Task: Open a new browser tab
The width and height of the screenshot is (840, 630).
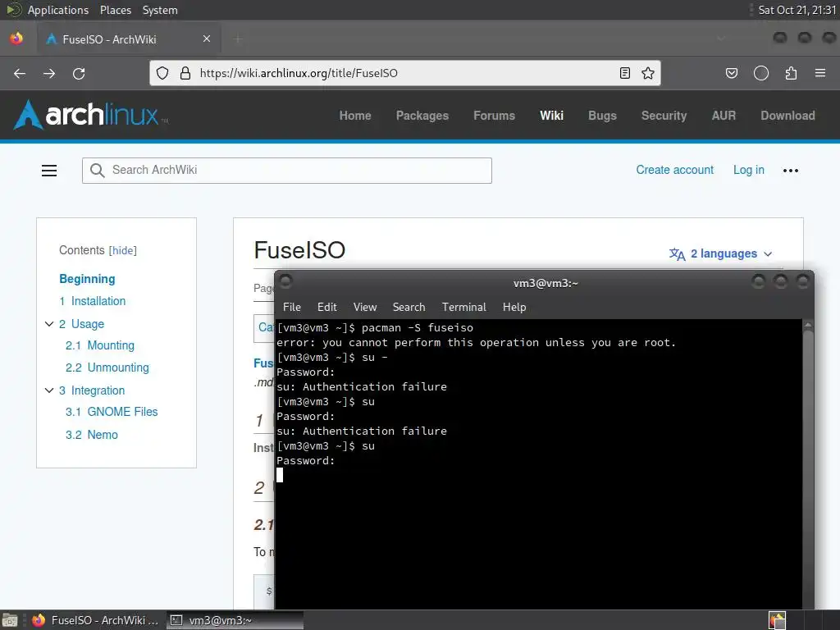Action: 238,39
